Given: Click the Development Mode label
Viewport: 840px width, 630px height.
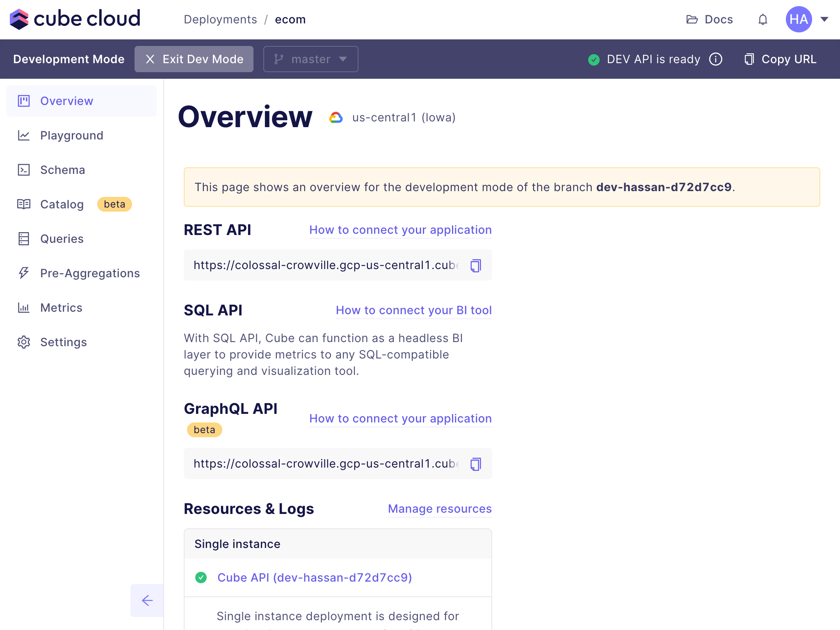Looking at the screenshot, I should tap(68, 59).
